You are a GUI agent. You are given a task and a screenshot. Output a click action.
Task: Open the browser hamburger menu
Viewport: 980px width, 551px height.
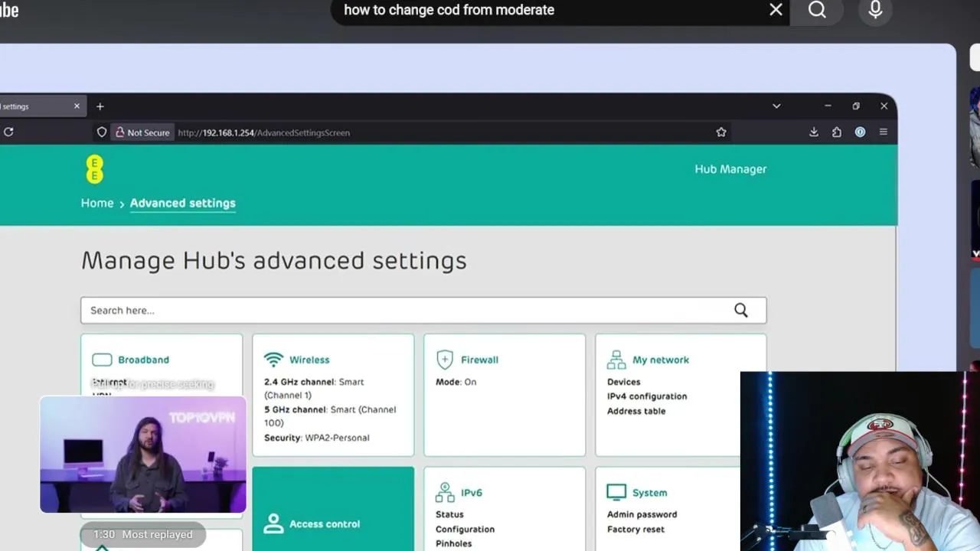[x=883, y=132]
